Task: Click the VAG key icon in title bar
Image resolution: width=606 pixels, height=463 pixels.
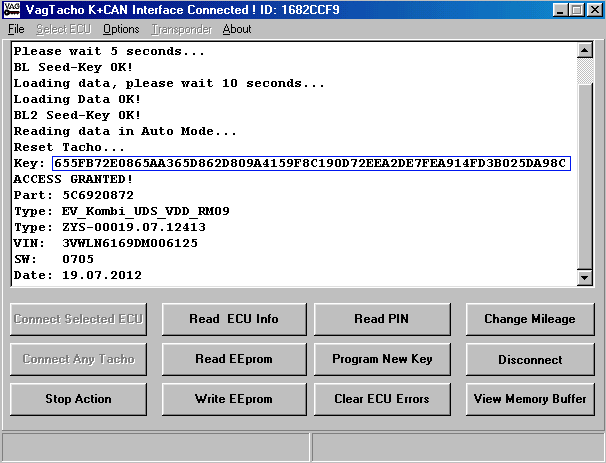Action: click(x=12, y=10)
